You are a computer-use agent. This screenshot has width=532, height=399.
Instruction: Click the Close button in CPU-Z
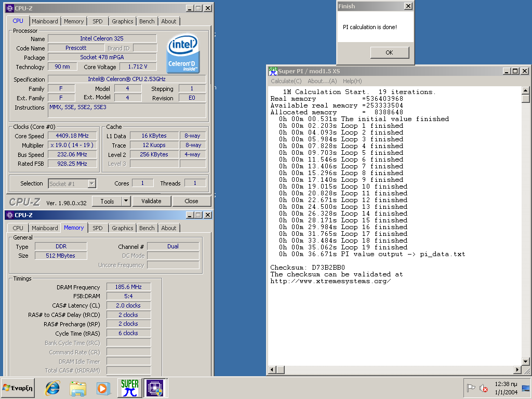coord(191,201)
